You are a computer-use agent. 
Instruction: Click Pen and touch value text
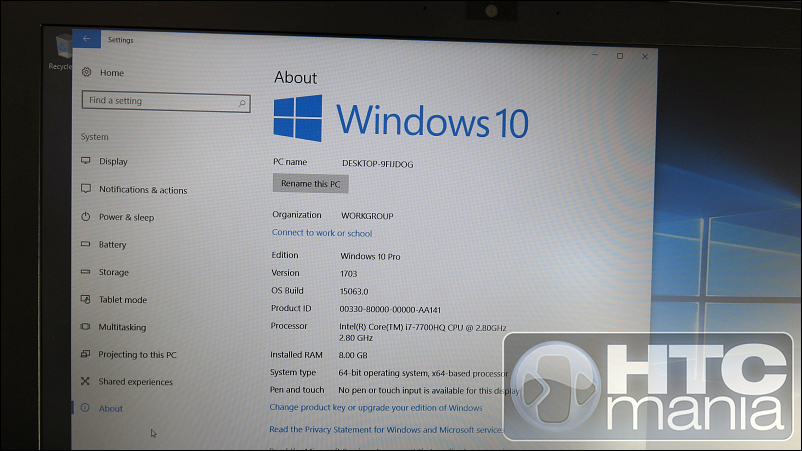[x=428, y=391]
